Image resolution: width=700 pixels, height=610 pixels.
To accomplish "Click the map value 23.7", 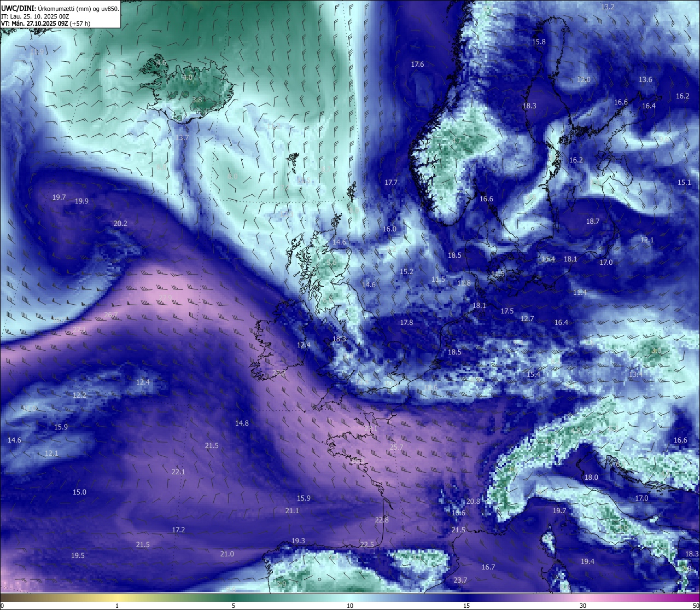I will coord(460,580).
